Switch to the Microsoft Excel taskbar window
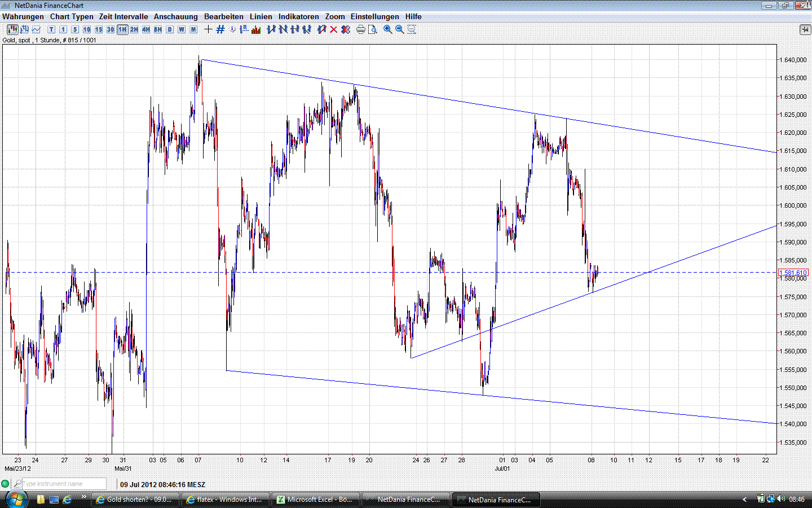 316,500
